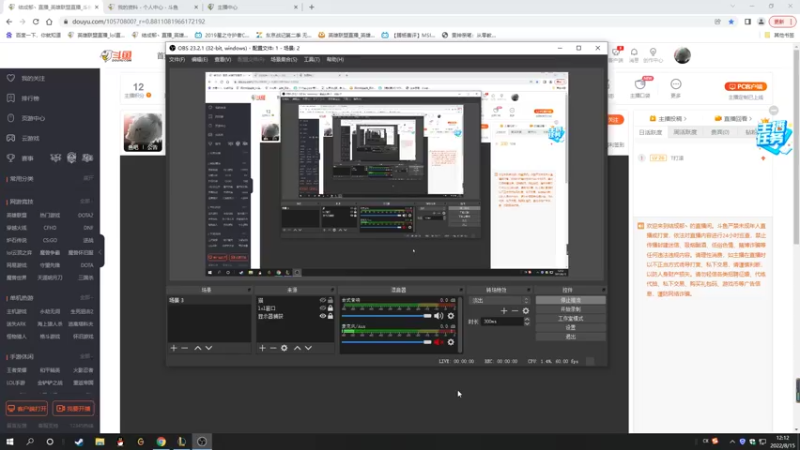Click the 退出 button in OBS controls

tap(570, 337)
